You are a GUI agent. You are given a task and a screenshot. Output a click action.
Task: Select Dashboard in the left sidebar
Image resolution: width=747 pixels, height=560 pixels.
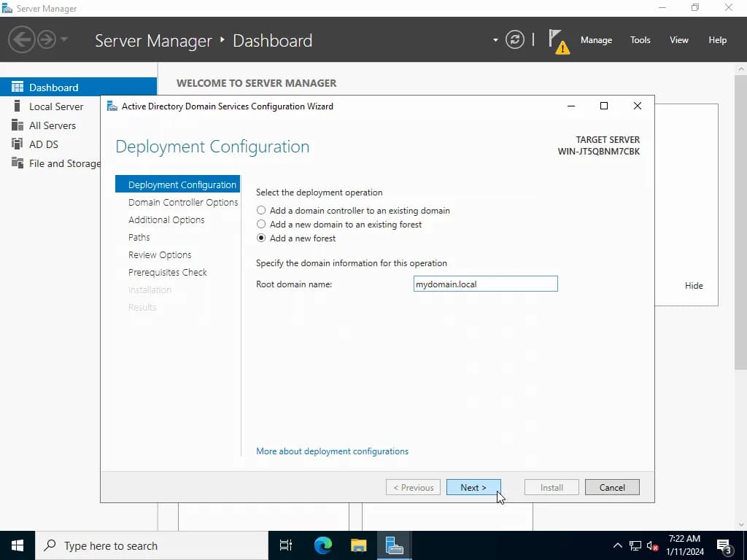[78, 87]
